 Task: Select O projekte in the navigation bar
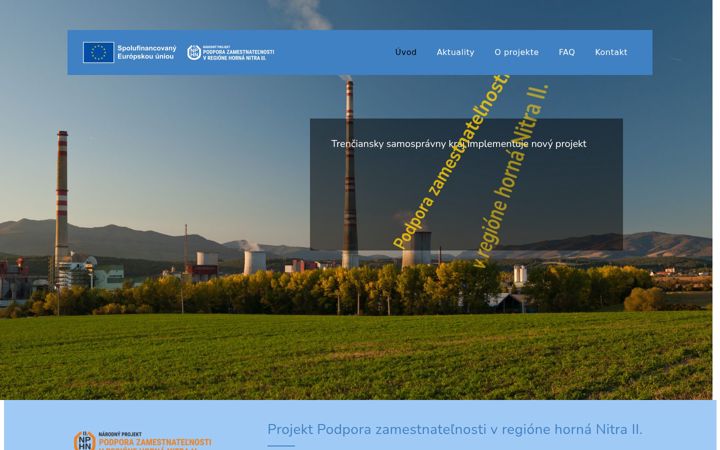[516, 52]
